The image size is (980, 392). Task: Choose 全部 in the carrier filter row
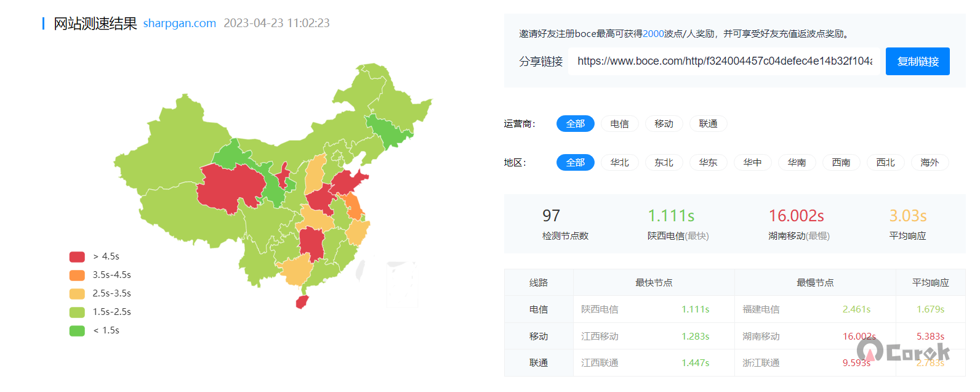(x=575, y=124)
